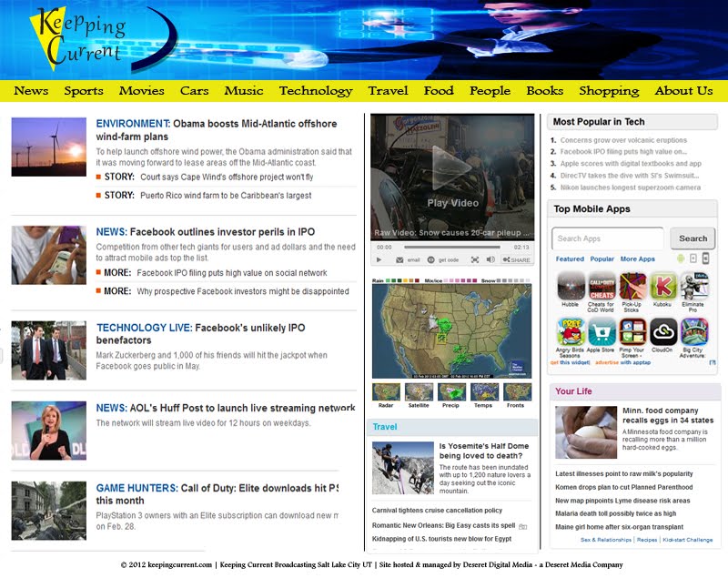728x578 pixels.
Task: Open the Travel menu item
Action: pyautogui.click(x=389, y=90)
